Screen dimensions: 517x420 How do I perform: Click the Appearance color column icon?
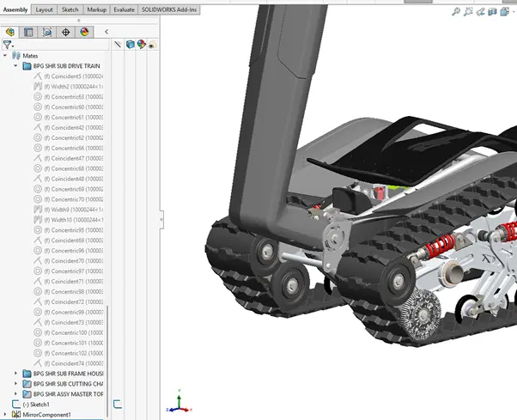click(142, 44)
